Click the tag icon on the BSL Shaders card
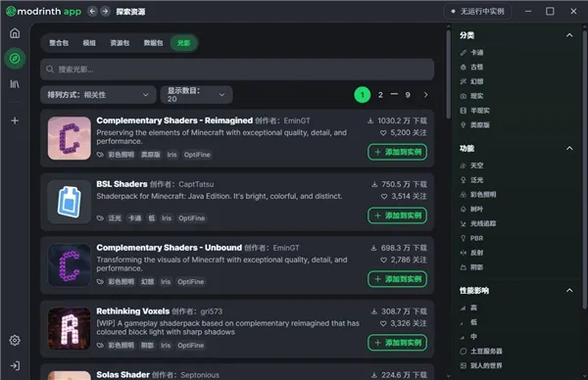Viewport: 588px width, 380px height. pos(100,218)
